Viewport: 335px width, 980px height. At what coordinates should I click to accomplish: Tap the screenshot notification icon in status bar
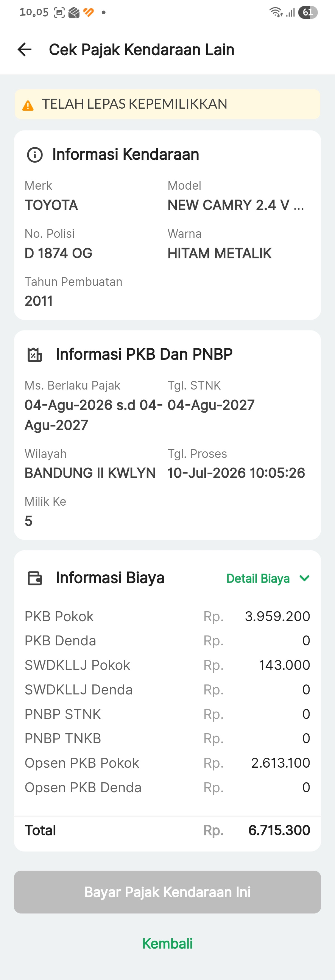tap(59, 13)
